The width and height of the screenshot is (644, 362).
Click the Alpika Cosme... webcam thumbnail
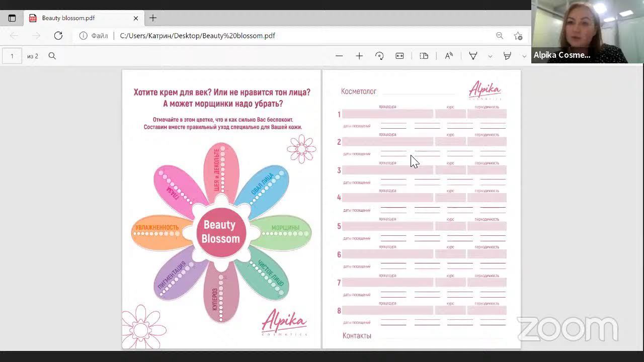coord(588,32)
